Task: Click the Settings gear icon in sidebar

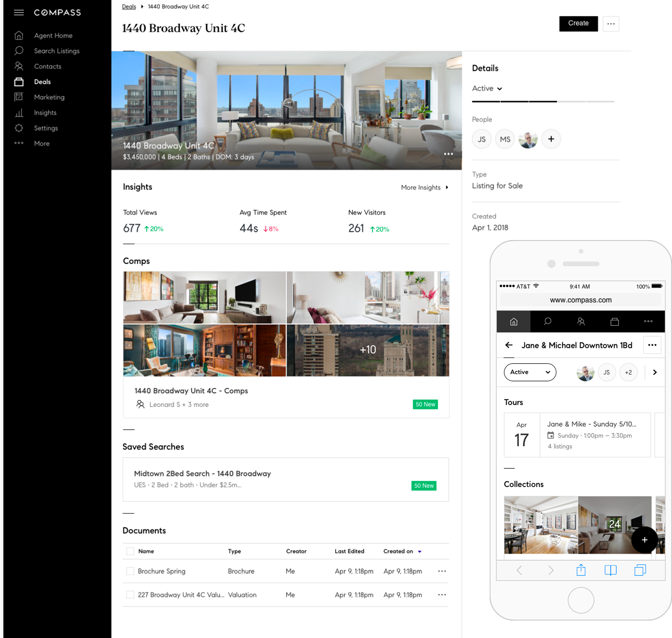Action: click(19, 128)
